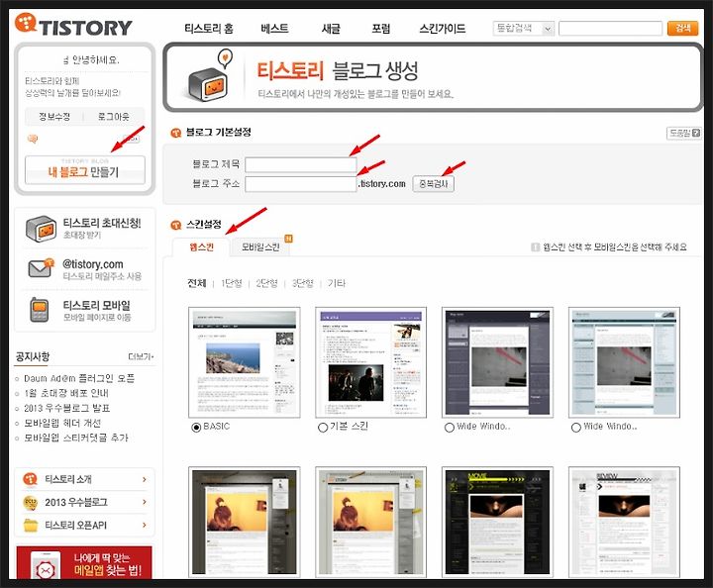
Task: Filter skins by 3단형
Action: pyautogui.click(x=302, y=283)
